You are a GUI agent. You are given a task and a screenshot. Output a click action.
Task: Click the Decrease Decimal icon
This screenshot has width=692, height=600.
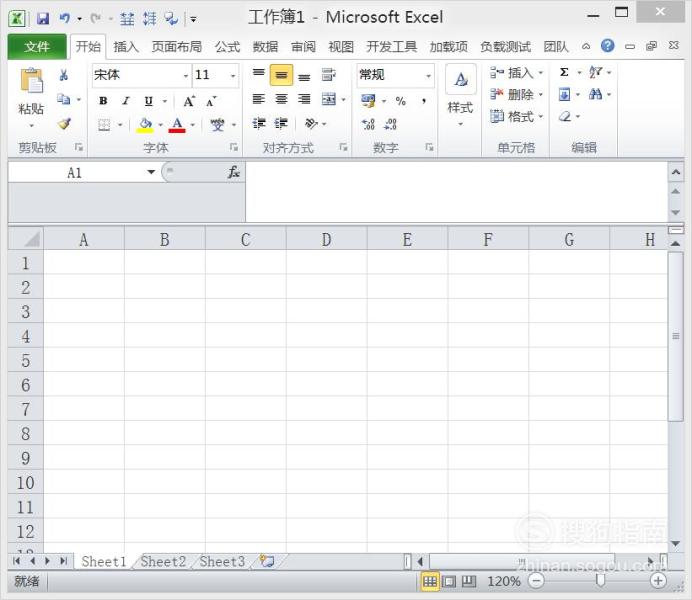coord(391,124)
